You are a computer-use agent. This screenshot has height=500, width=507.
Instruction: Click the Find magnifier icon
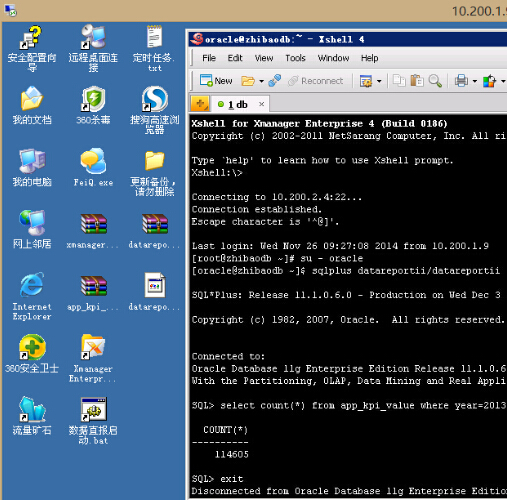(435, 81)
